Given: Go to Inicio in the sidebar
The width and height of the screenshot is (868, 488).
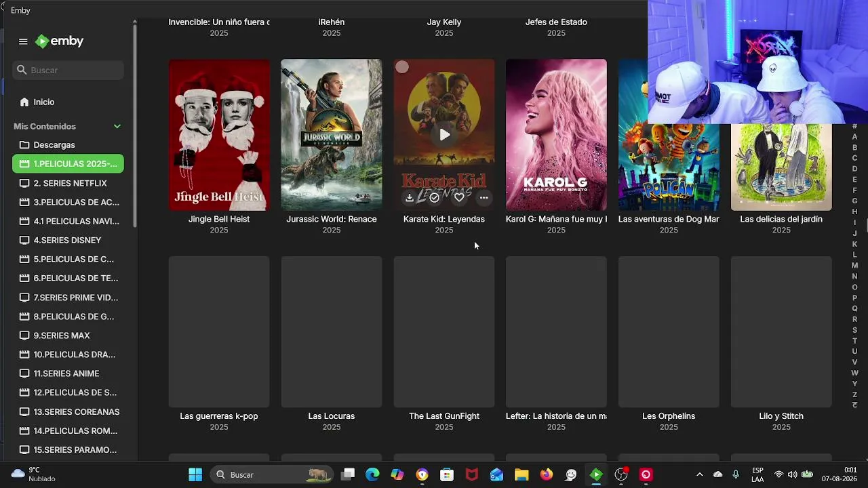Looking at the screenshot, I should (68, 102).
